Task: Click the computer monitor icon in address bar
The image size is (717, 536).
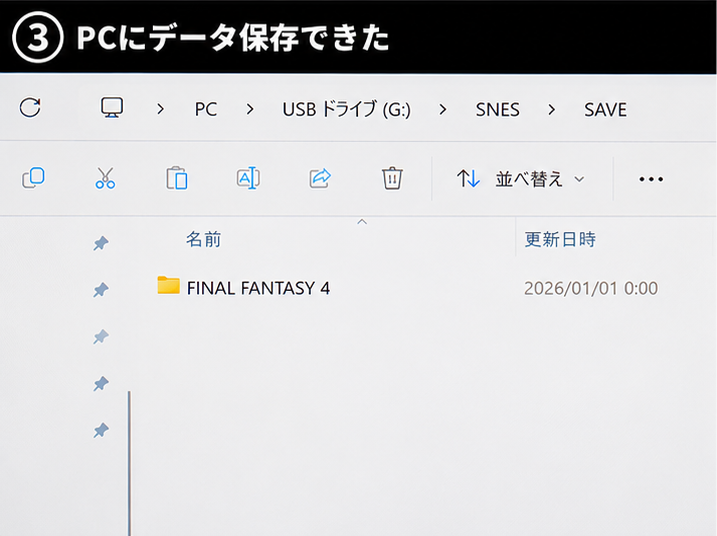Action: pos(112,108)
